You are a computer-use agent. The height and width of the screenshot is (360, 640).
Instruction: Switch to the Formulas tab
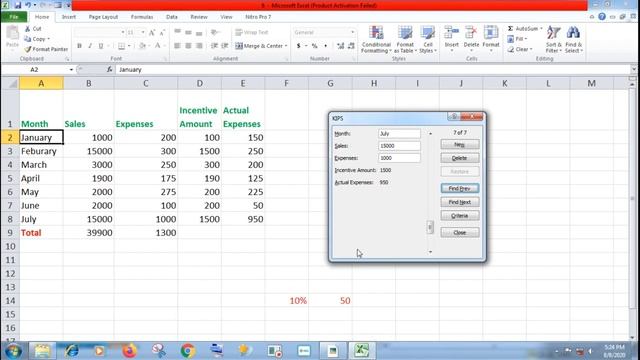pos(142,17)
